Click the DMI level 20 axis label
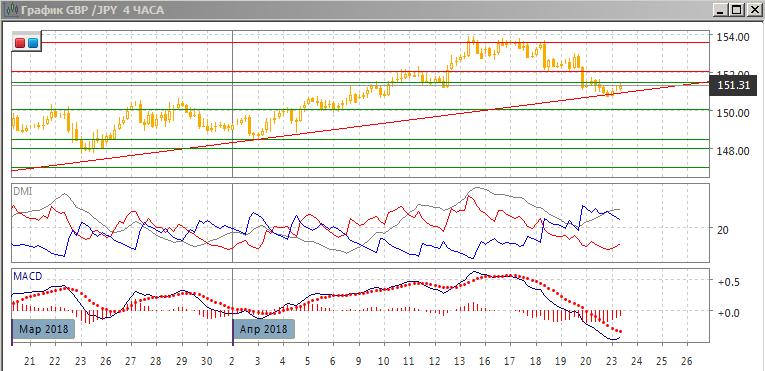 pyautogui.click(x=723, y=229)
